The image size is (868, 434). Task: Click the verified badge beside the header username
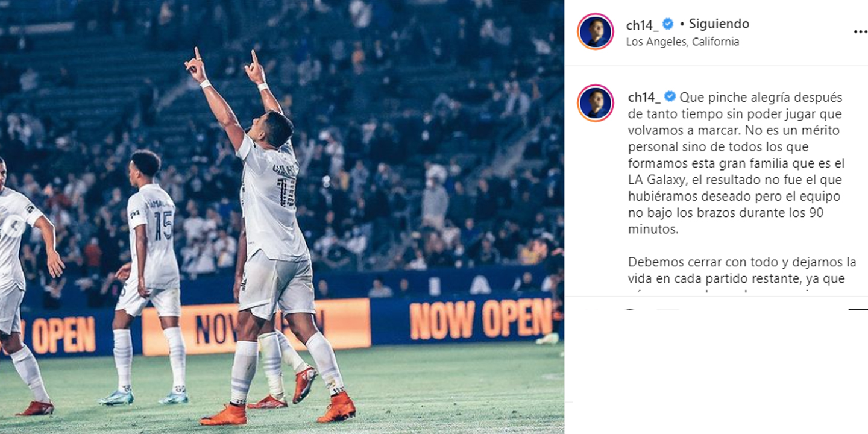pyautogui.click(x=668, y=24)
